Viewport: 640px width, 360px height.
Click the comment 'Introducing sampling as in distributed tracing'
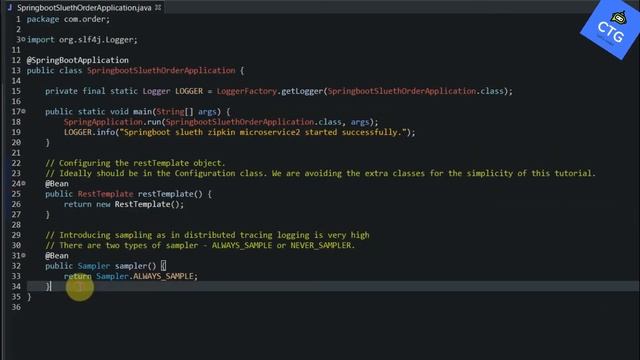[x=207, y=235]
